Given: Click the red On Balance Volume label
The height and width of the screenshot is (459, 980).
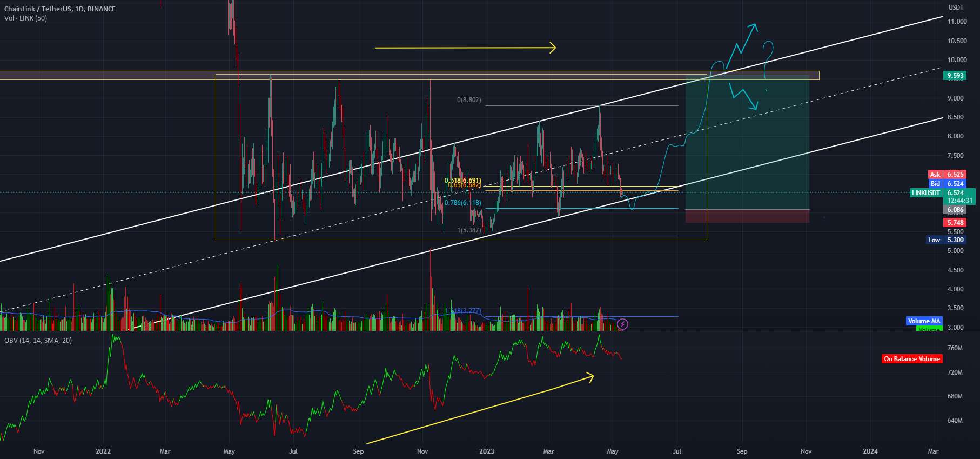Looking at the screenshot, I should [x=912, y=359].
